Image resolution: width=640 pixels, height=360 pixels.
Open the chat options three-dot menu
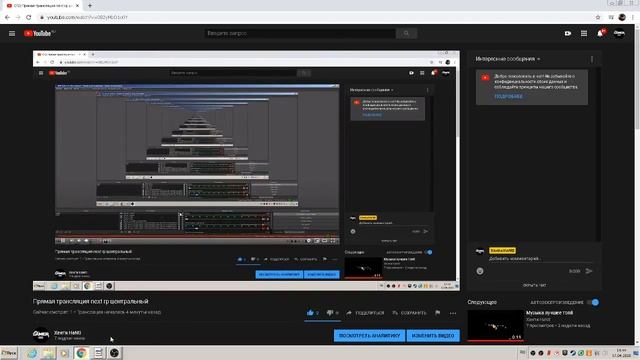tap(592, 59)
